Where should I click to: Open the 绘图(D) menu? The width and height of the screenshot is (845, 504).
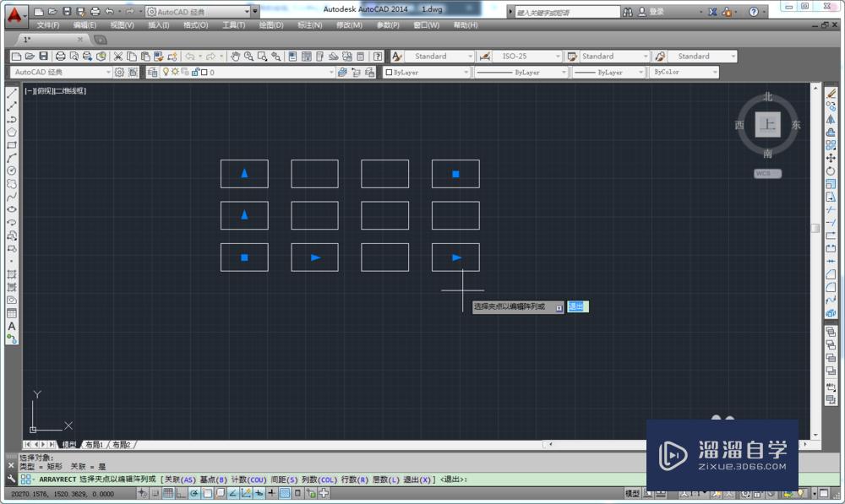click(269, 25)
